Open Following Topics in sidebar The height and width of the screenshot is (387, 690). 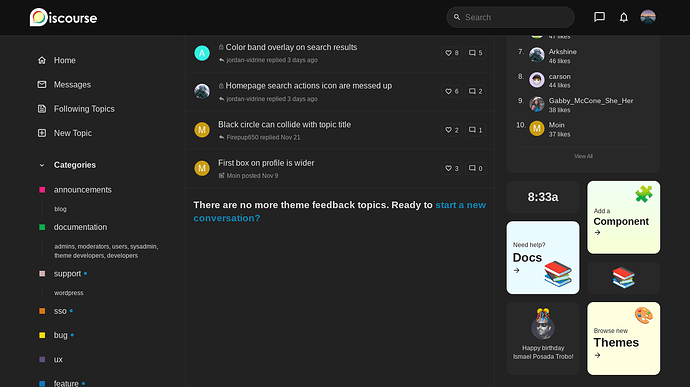pyautogui.click(x=84, y=109)
